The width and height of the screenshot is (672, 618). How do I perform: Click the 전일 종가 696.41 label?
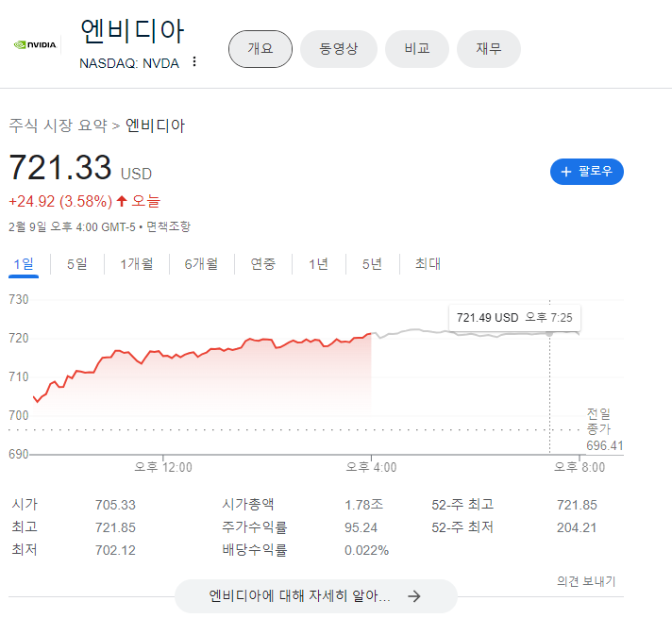tap(604, 429)
